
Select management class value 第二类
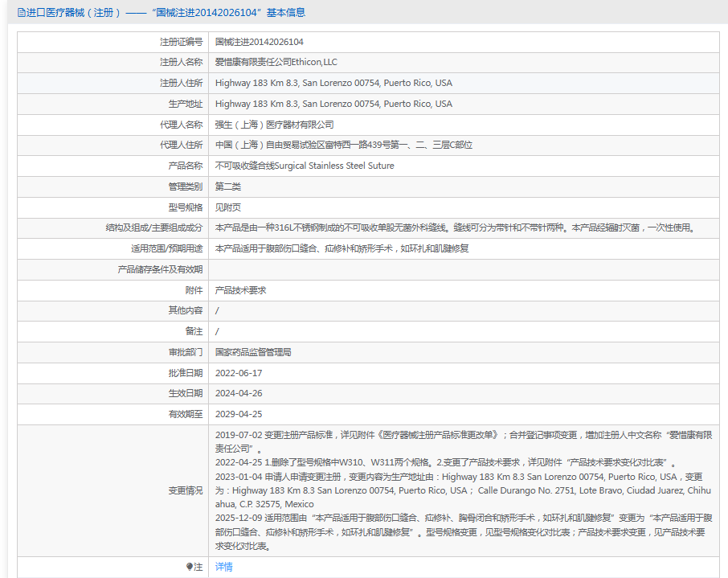pyautogui.click(x=228, y=187)
